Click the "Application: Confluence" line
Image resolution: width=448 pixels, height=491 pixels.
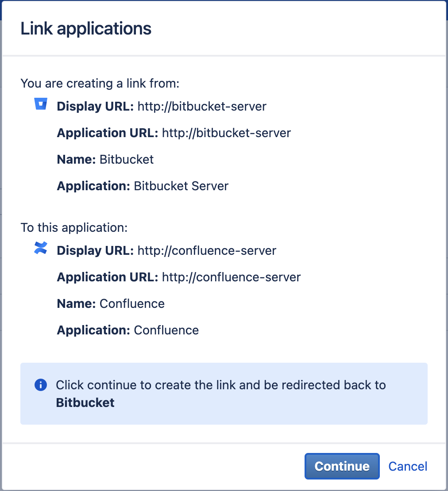click(128, 330)
